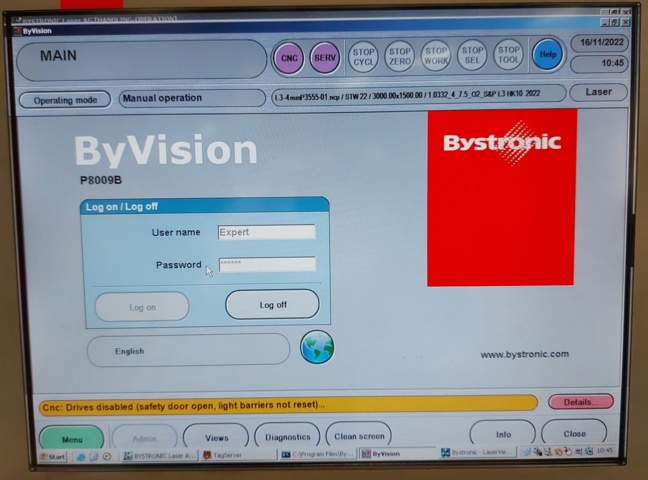Activate STOP TOOL button
The image size is (648, 480).
pyautogui.click(x=508, y=55)
